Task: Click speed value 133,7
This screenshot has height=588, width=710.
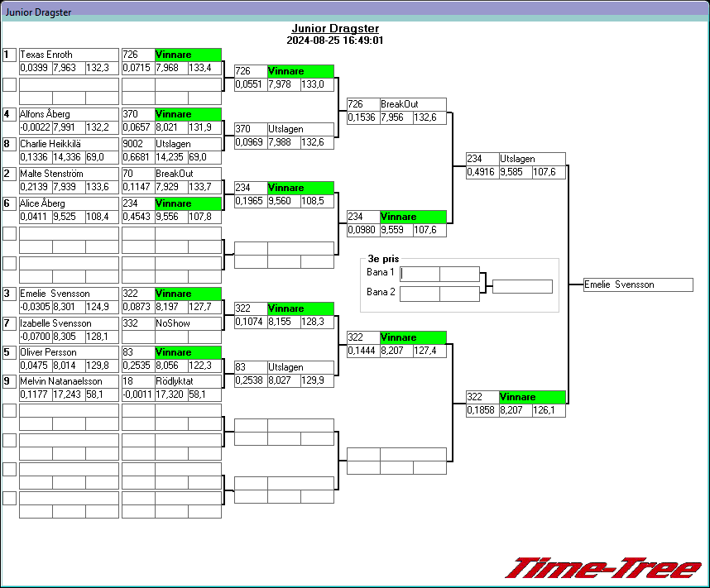Action: coord(204,188)
